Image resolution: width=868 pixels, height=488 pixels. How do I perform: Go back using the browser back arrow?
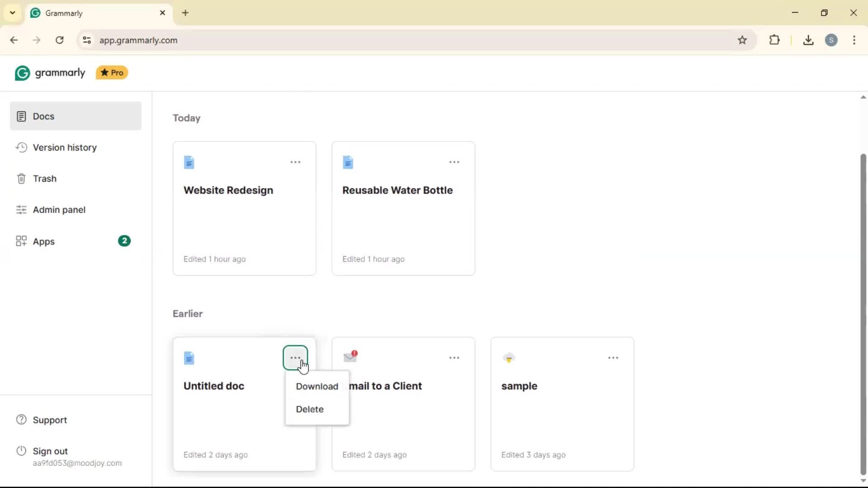point(14,40)
